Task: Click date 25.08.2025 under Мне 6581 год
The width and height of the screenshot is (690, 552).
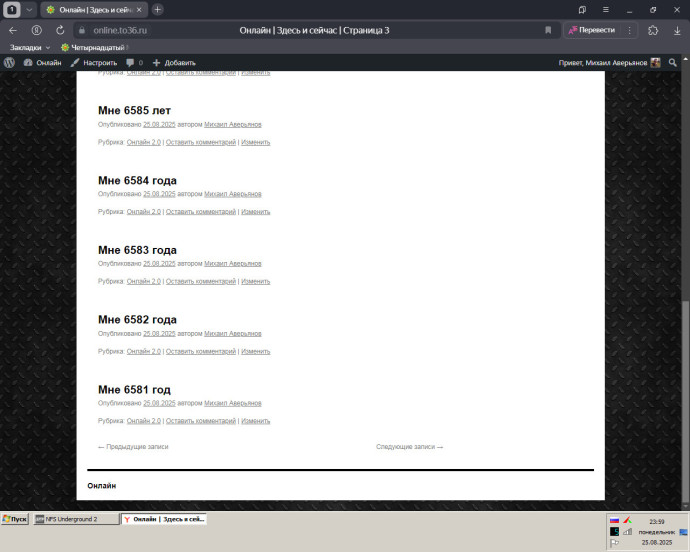Action: pyautogui.click(x=159, y=403)
